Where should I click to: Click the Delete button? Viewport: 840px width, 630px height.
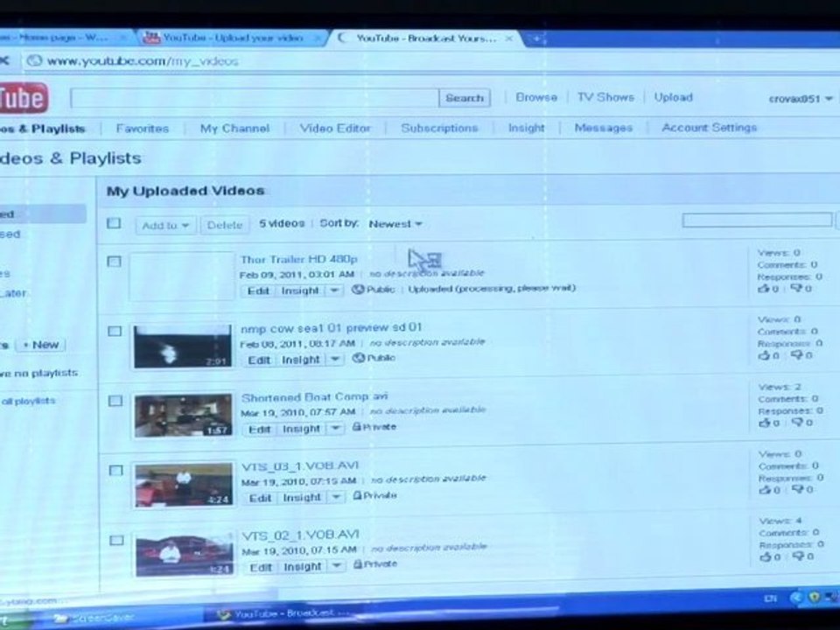[x=225, y=226]
